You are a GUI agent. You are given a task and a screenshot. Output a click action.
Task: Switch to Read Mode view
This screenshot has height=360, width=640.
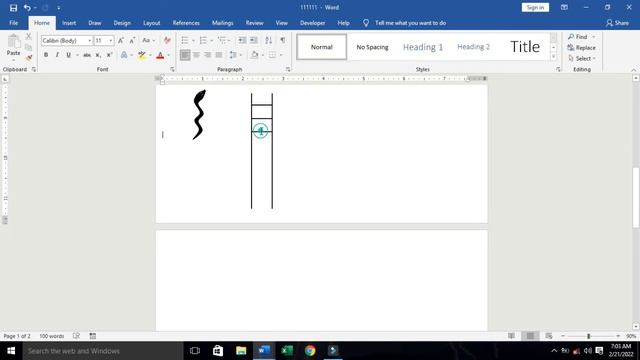511,336
